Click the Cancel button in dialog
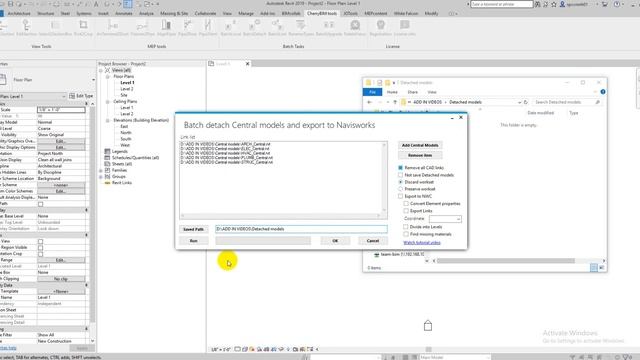 click(373, 241)
